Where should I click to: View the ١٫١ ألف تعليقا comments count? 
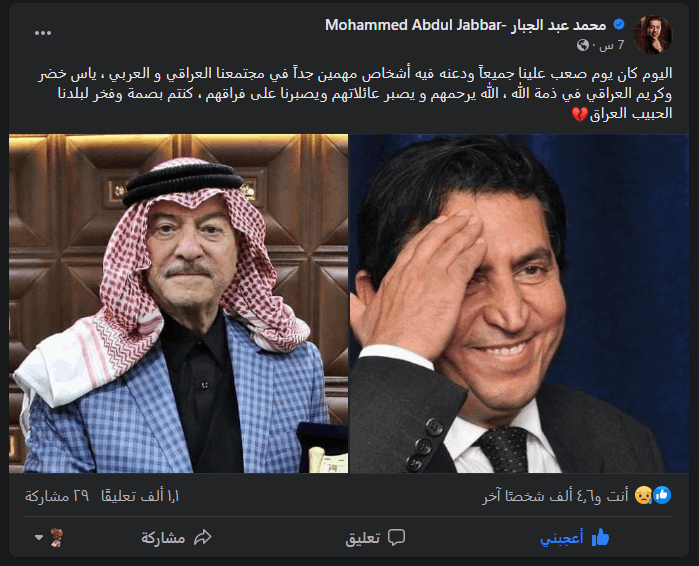[140, 496]
